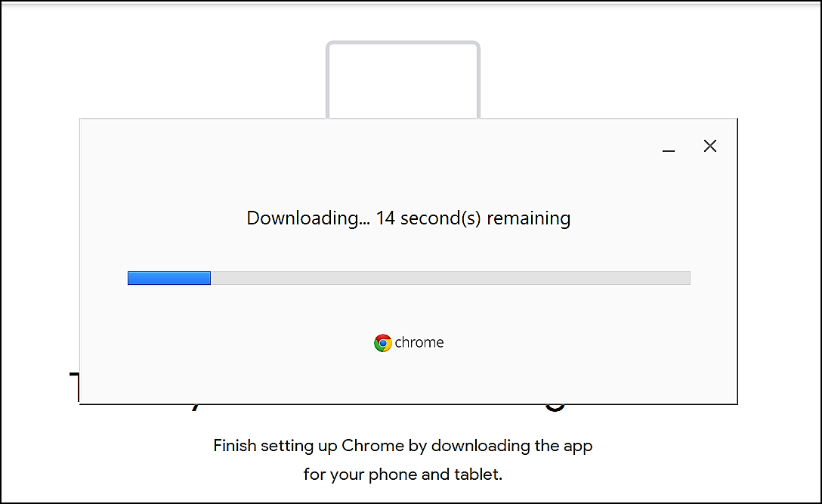Click the blue filled part of progress bar

coord(169,278)
